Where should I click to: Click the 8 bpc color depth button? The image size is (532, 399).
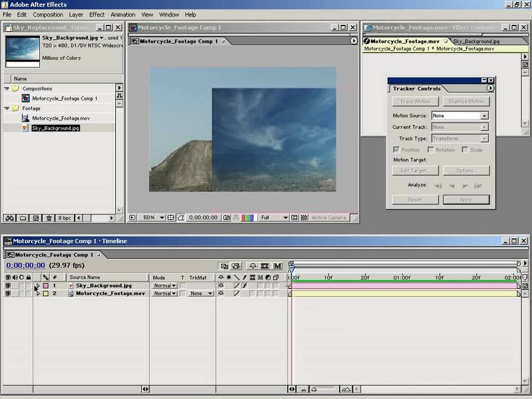(x=64, y=218)
